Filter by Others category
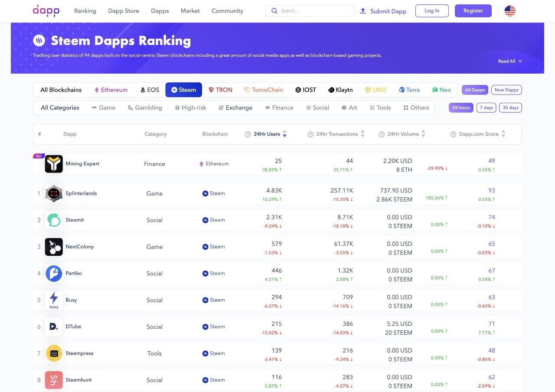This screenshot has height=392, width=555. [x=416, y=108]
